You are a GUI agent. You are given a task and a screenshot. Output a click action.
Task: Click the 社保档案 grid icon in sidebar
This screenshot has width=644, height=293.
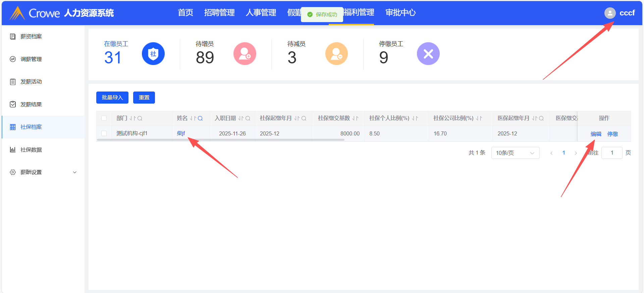tap(13, 127)
